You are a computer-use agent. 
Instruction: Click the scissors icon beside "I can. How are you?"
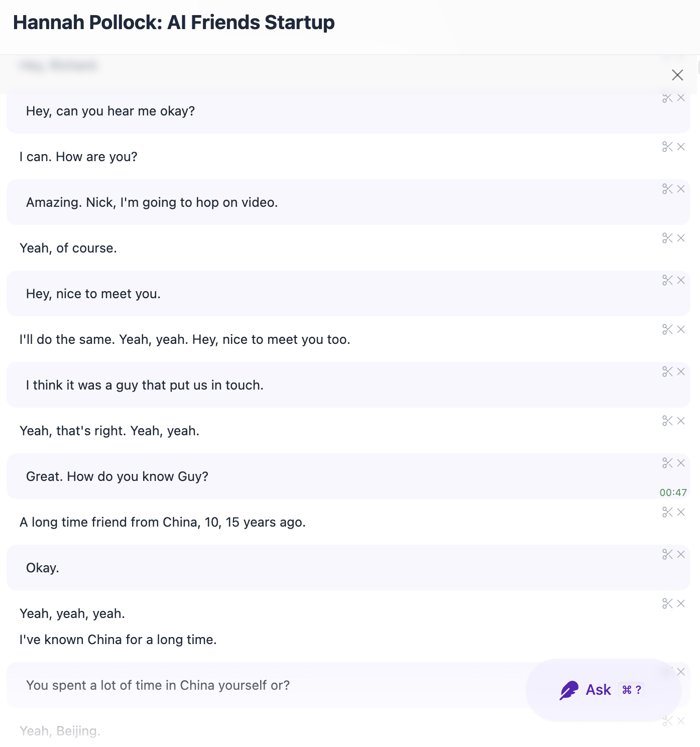pos(668,147)
